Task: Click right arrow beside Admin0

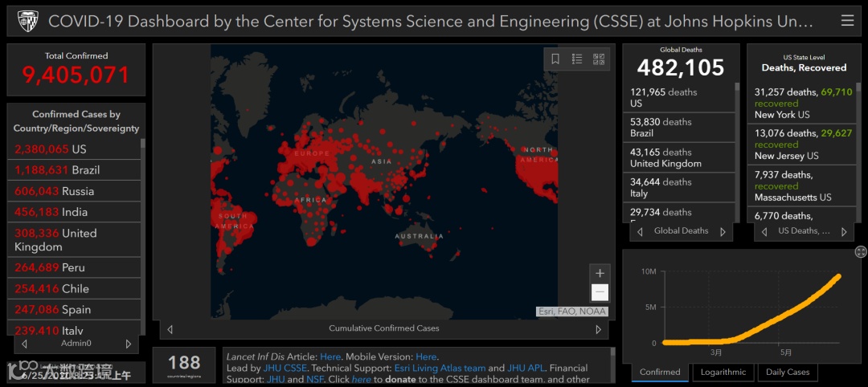Action: [x=129, y=344]
